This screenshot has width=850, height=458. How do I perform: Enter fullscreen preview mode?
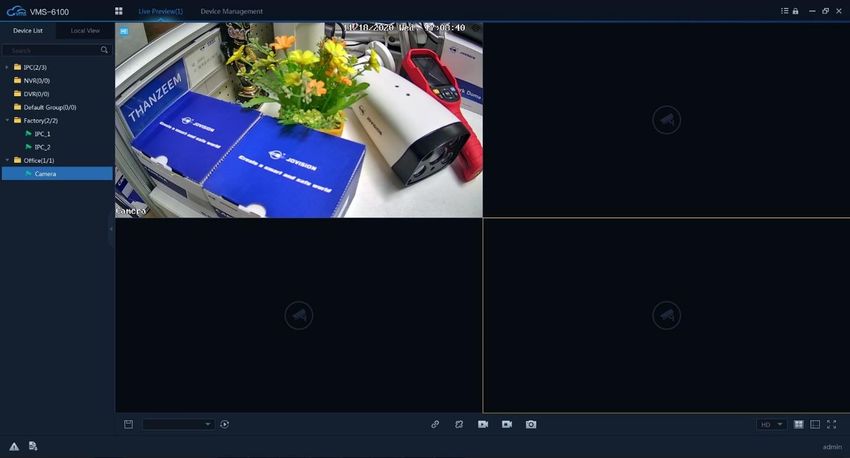(x=832, y=424)
